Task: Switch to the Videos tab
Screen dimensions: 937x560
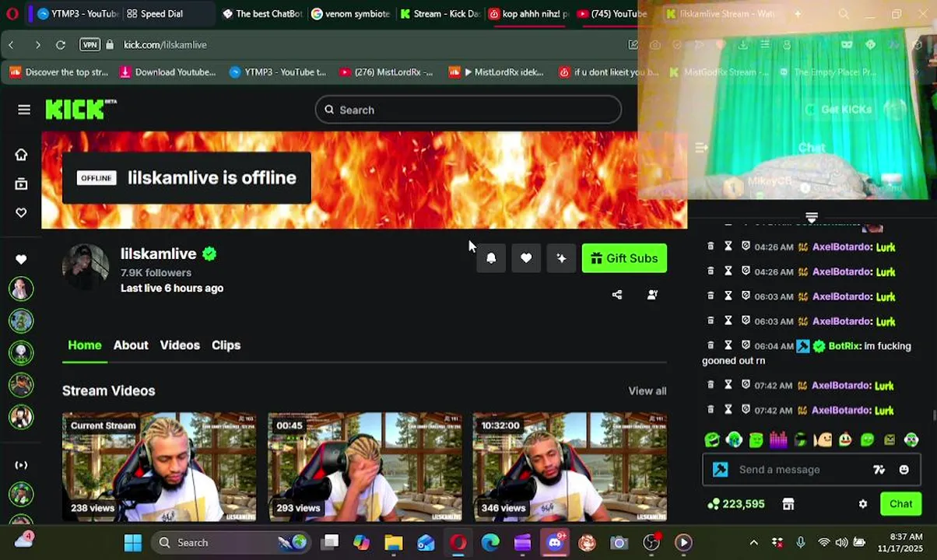Action: click(180, 345)
